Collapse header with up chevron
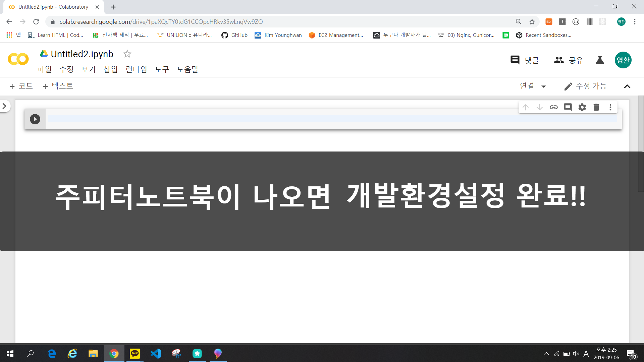Screen dimensions: 644x362 [x=627, y=86]
